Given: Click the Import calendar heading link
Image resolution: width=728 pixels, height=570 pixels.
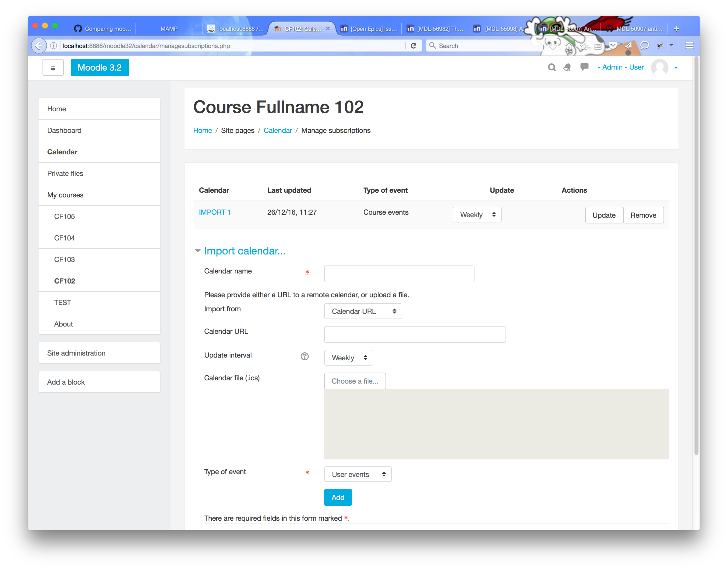Looking at the screenshot, I should point(245,251).
